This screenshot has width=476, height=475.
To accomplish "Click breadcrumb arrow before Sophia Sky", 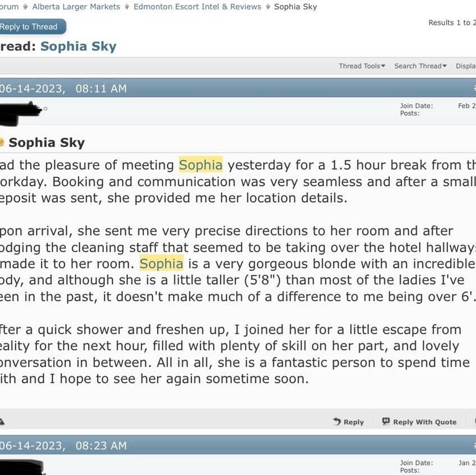I will coord(268,7).
